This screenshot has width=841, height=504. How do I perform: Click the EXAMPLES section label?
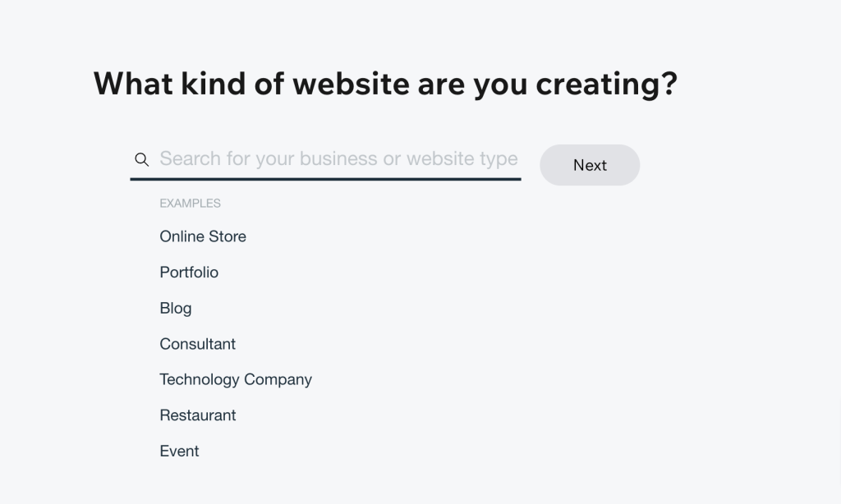(x=190, y=204)
